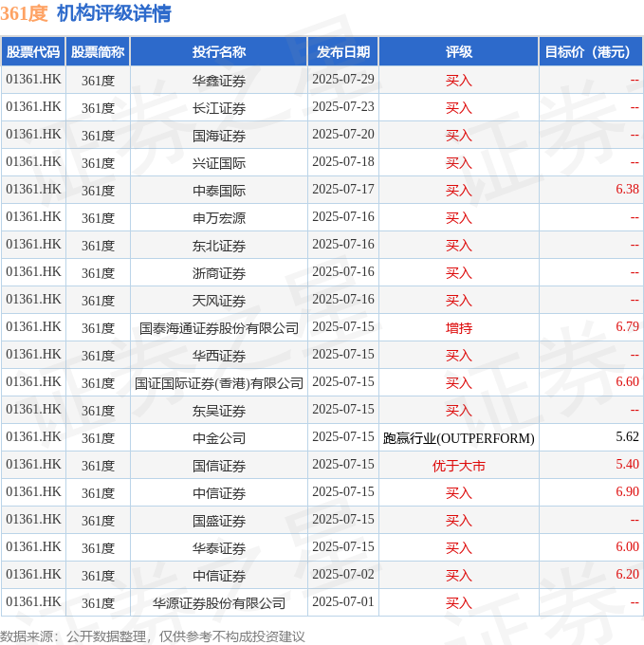Click the 国证国际证券(香港)有限公司 cell

[219, 383]
